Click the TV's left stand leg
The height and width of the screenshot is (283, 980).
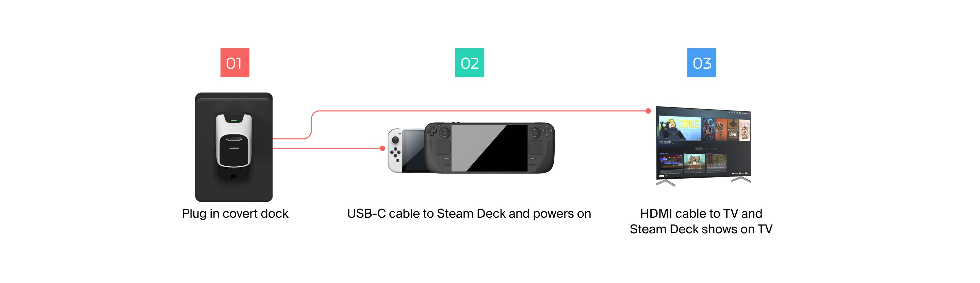click(x=666, y=183)
